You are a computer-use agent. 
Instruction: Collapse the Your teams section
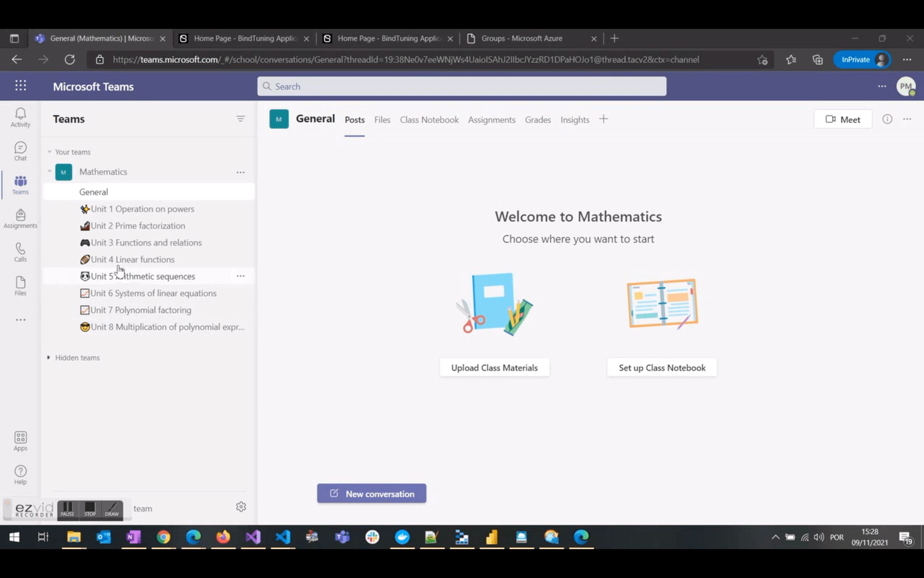[49, 152]
